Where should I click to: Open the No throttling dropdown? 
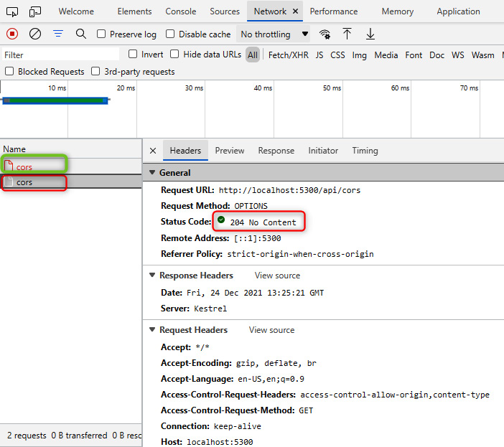click(274, 34)
